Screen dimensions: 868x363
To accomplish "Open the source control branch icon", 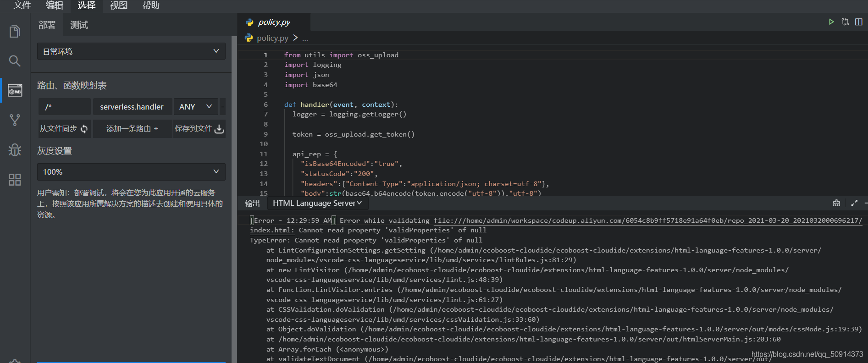I will 15,120.
